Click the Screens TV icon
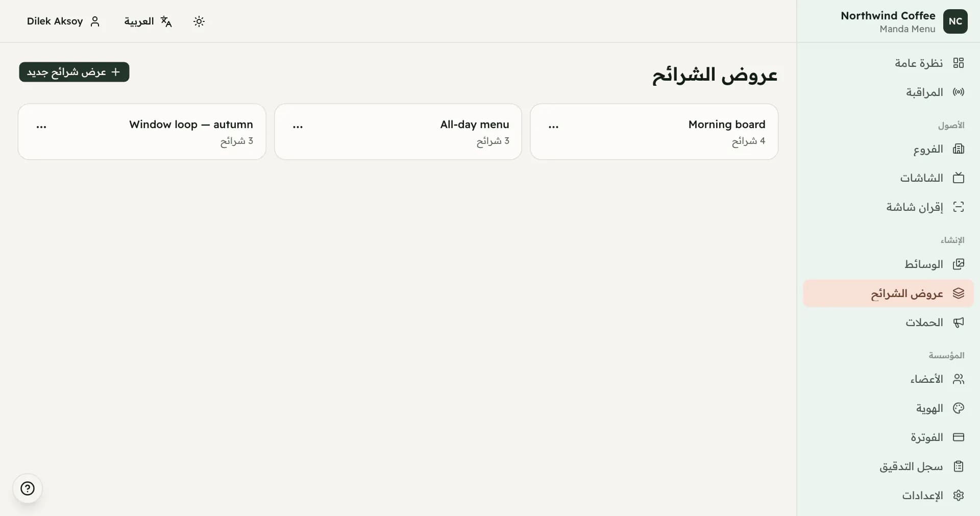Screen dimensions: 980x516 pyautogui.click(x=959, y=178)
